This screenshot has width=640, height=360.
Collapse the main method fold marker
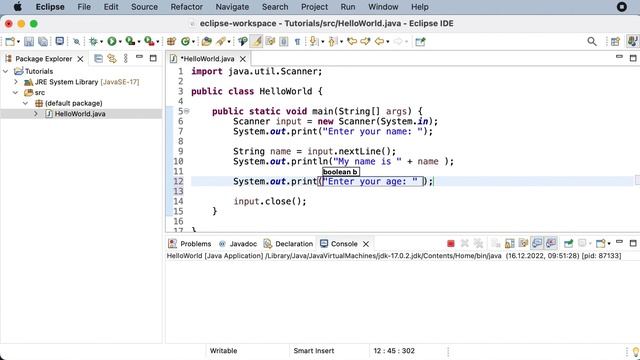click(187, 111)
